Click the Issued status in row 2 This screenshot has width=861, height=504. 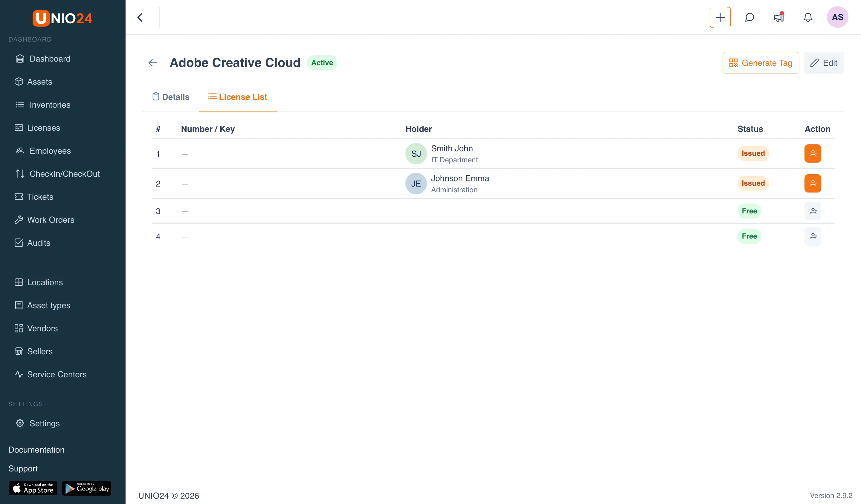753,184
